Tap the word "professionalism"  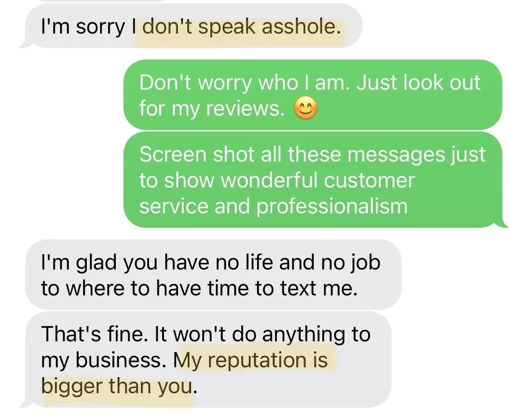(332, 206)
